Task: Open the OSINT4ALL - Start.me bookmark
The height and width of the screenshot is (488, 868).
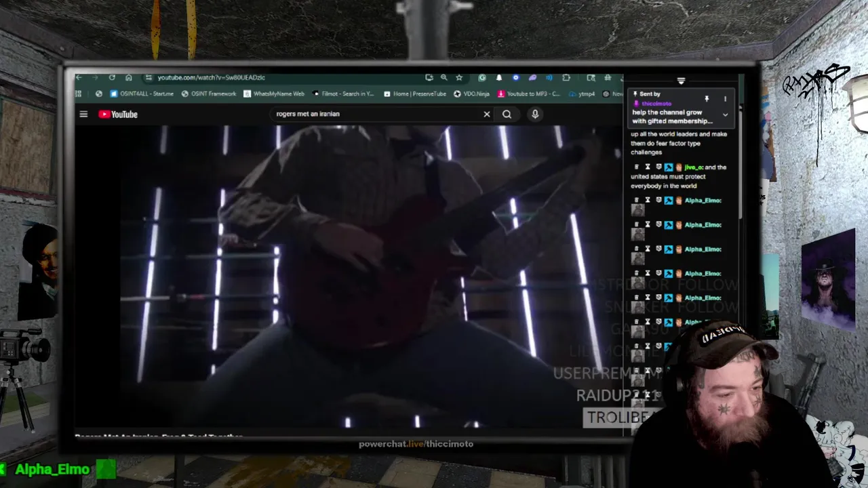Action: pyautogui.click(x=142, y=94)
